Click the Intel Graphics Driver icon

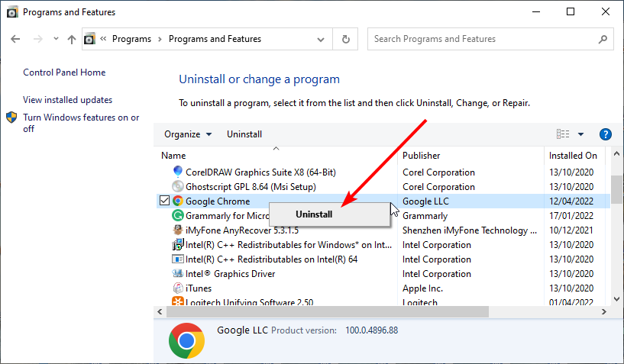tap(177, 273)
